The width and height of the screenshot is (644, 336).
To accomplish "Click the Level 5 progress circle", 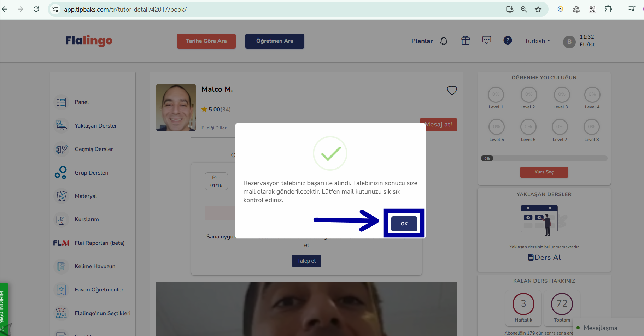I will tap(497, 127).
